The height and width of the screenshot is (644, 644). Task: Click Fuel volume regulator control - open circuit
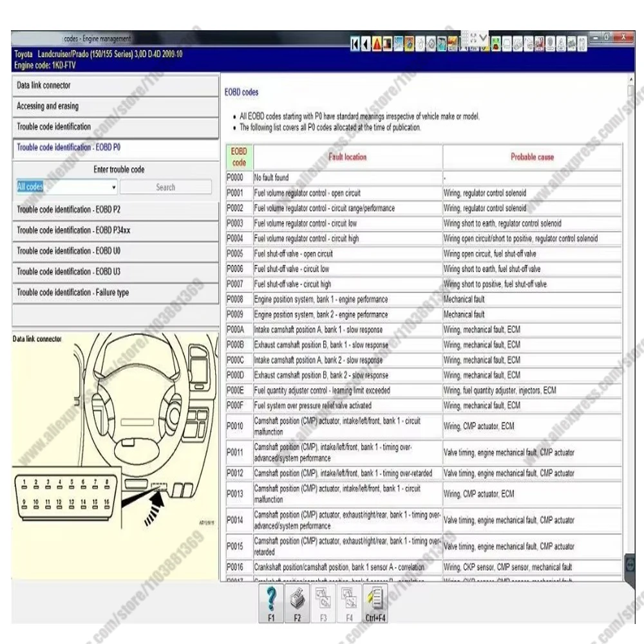coord(348,193)
